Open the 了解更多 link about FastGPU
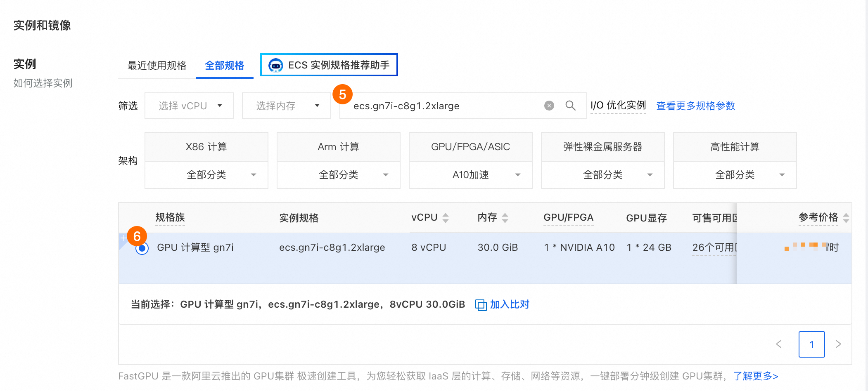 [x=756, y=376]
